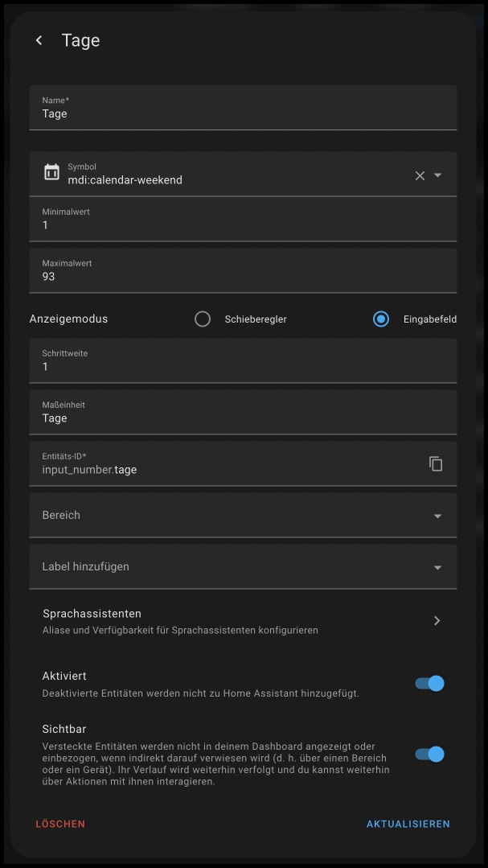Screen dimensions: 488x868
Task: Click the Maximalwert field showing 93
Action: coord(243,276)
